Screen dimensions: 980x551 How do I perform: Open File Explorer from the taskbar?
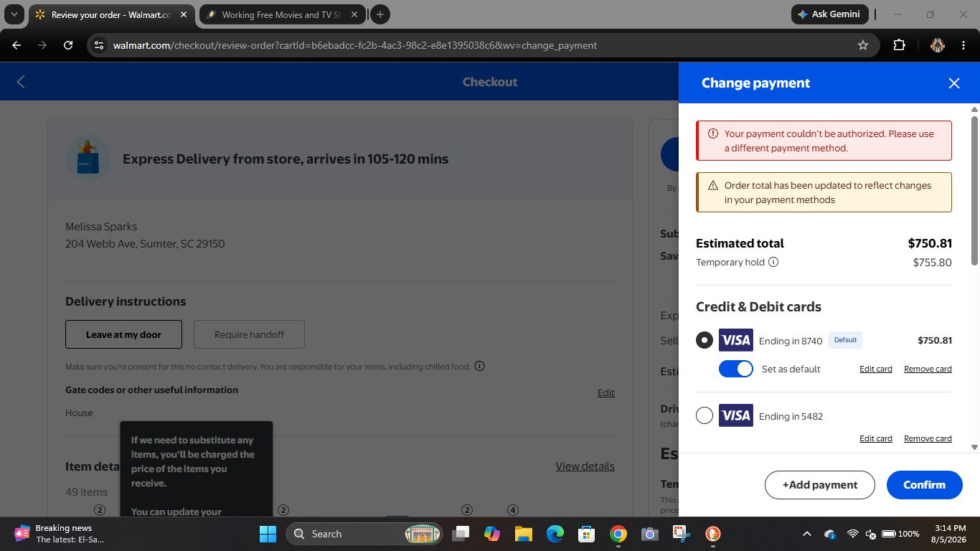(523, 534)
